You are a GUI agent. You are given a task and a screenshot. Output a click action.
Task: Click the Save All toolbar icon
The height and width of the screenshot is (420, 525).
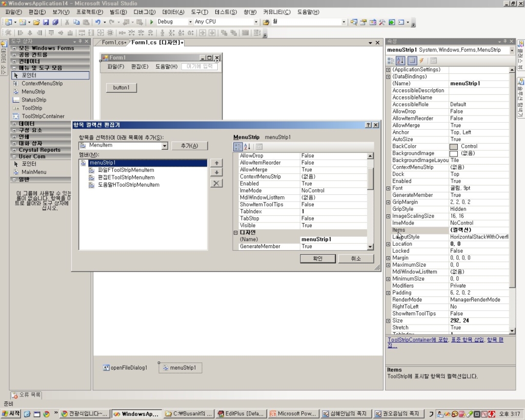click(55, 23)
